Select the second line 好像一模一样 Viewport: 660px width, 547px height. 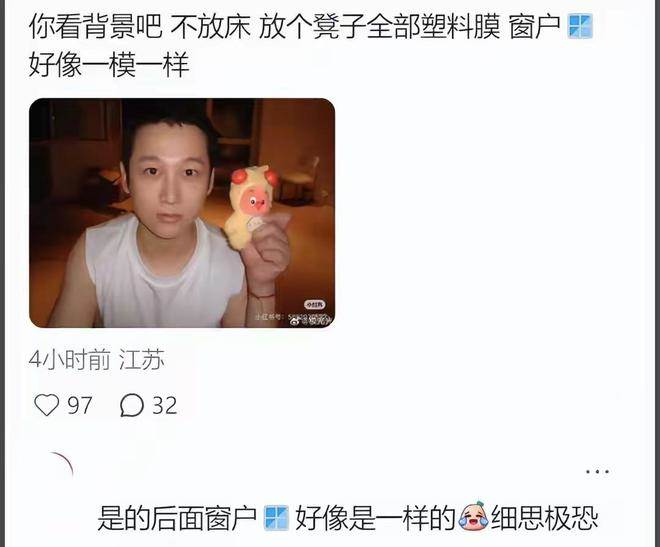(x=109, y=65)
